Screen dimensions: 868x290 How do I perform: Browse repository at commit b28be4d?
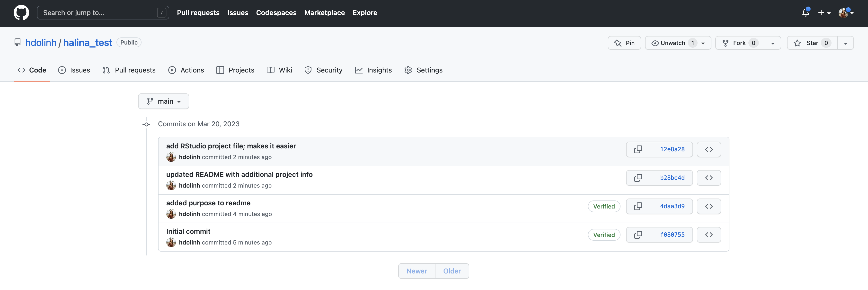[x=709, y=178]
